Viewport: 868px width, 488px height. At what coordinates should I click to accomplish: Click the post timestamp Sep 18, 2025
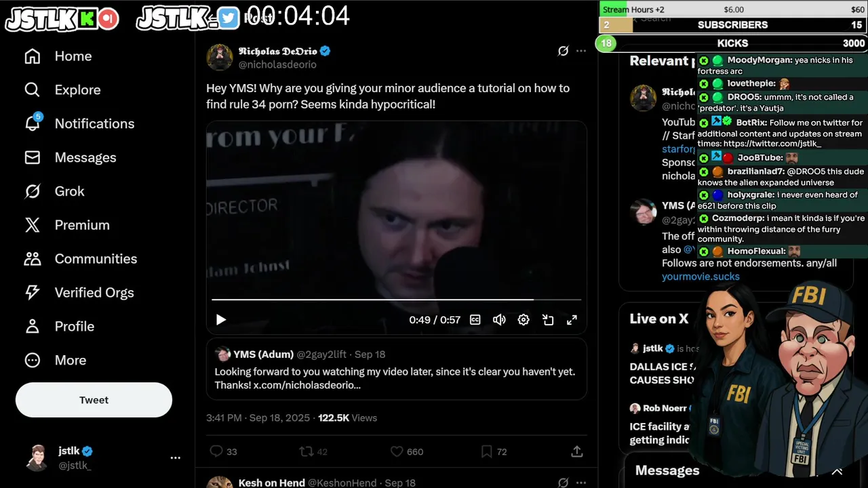pos(279,418)
